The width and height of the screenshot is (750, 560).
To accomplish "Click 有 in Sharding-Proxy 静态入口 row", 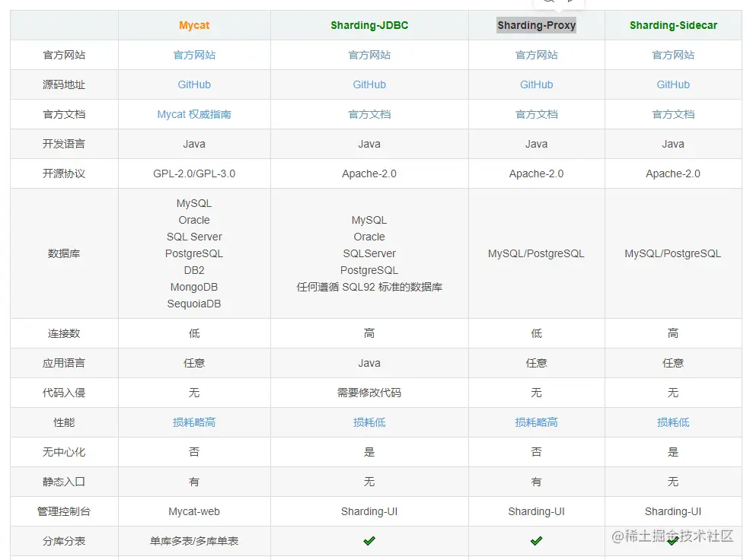I will tap(536, 482).
